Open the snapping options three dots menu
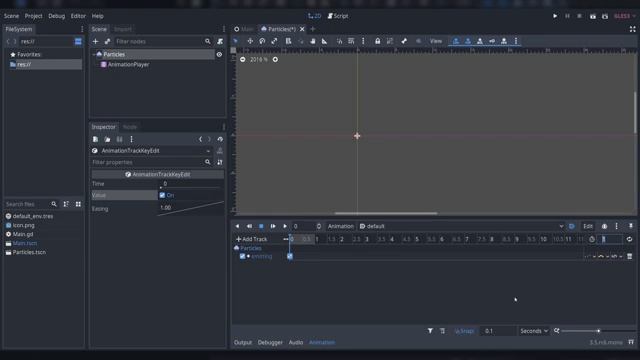 coord(363,41)
